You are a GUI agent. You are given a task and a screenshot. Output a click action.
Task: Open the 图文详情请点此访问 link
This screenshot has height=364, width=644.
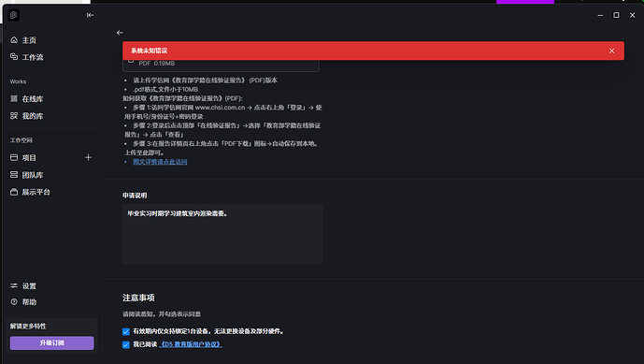click(160, 162)
